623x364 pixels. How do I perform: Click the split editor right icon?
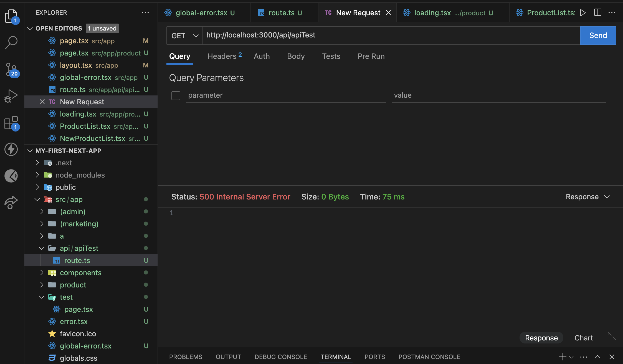tap(597, 12)
